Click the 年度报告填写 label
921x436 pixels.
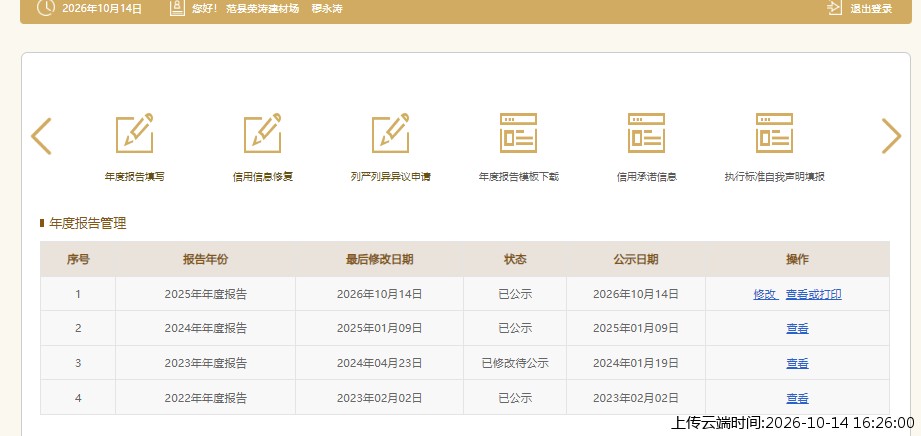click(x=135, y=177)
